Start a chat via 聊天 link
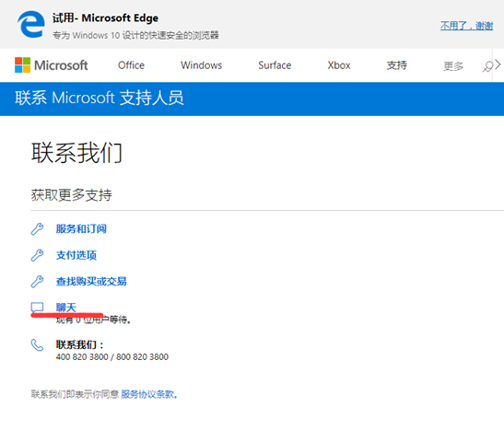The width and height of the screenshot is (504, 442). [x=66, y=308]
